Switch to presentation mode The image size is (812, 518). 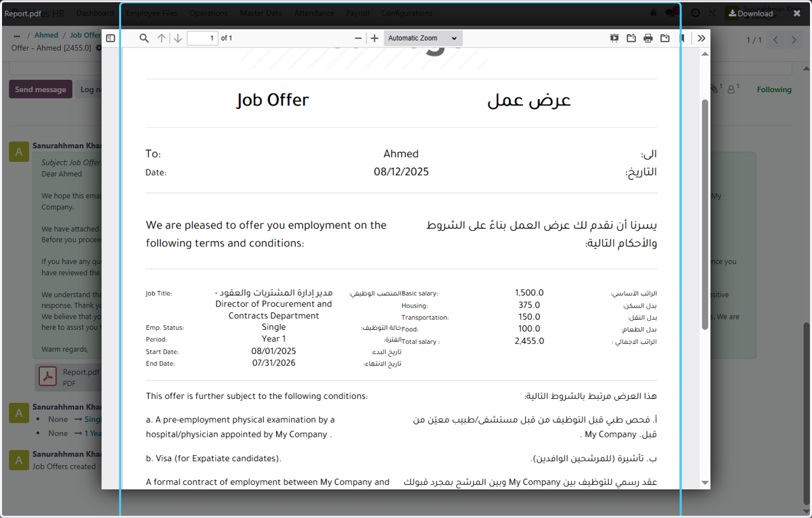pos(614,39)
